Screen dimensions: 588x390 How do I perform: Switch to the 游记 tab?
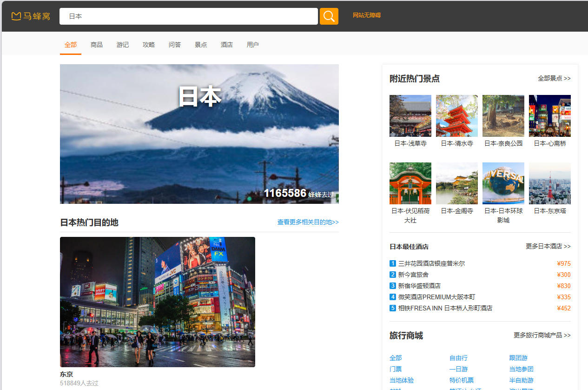[123, 45]
